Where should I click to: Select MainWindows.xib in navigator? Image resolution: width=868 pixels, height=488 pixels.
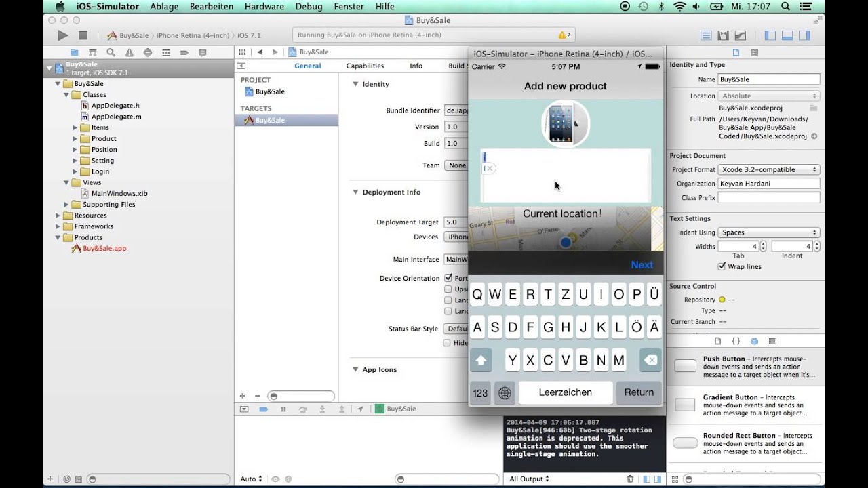tap(119, 193)
